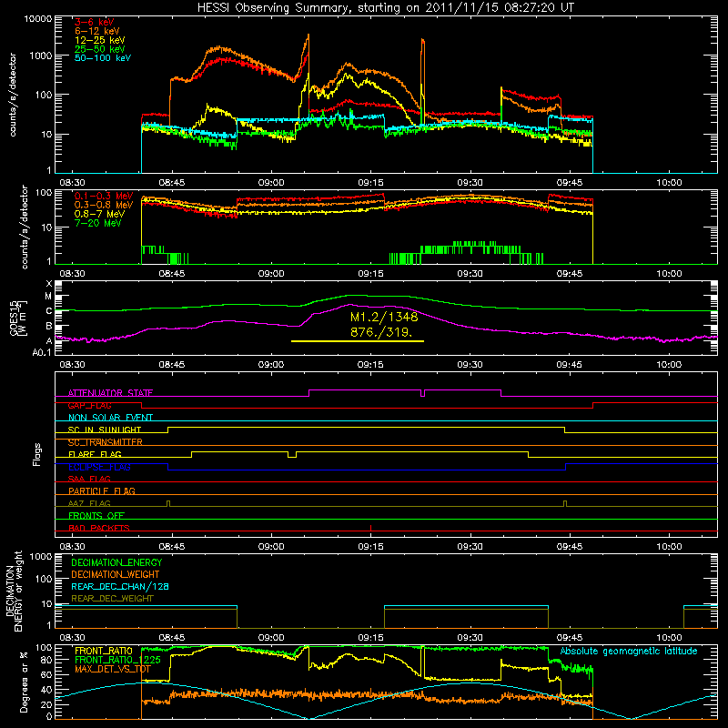The width and height of the screenshot is (728, 728).
Task: Click the 09:00 time label under the Flags panel
Action: pos(271,547)
